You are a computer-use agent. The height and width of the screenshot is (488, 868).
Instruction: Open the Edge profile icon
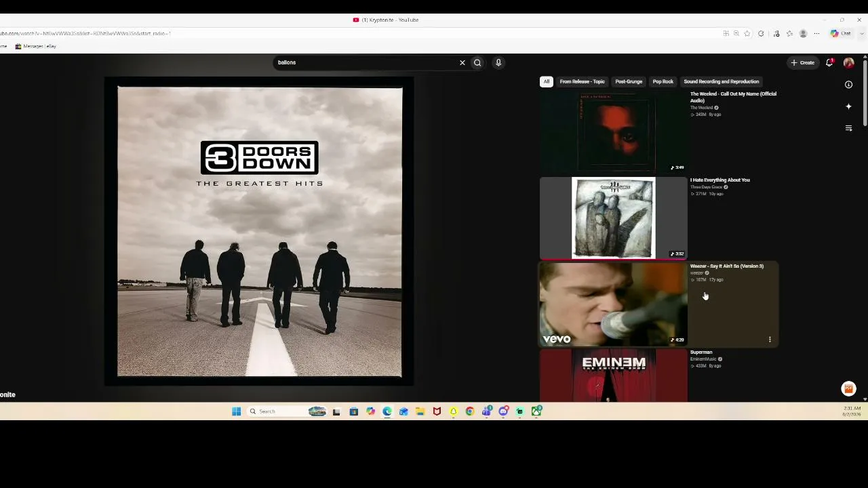(803, 33)
